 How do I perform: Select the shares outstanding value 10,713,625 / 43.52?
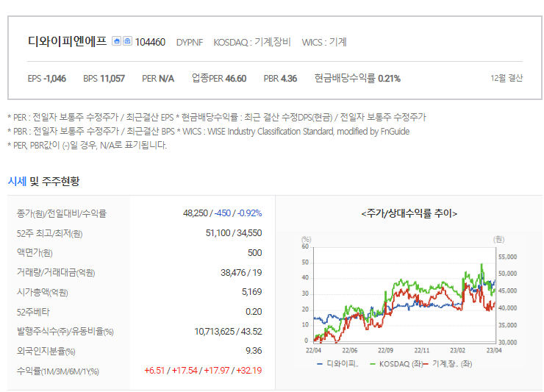coord(228,331)
